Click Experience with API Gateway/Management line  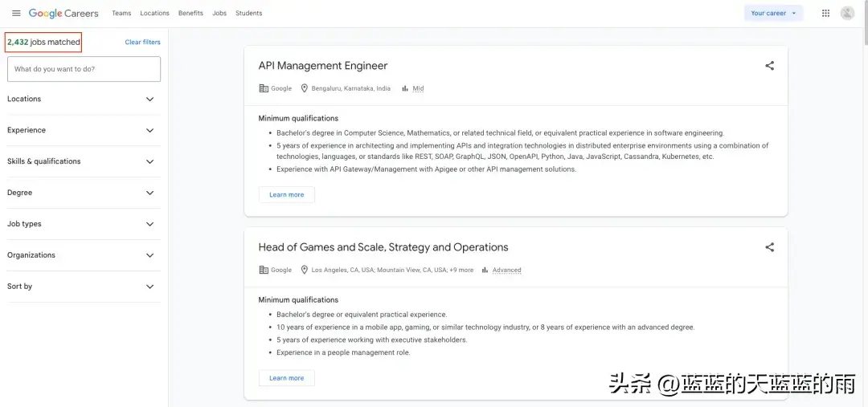[426, 169]
